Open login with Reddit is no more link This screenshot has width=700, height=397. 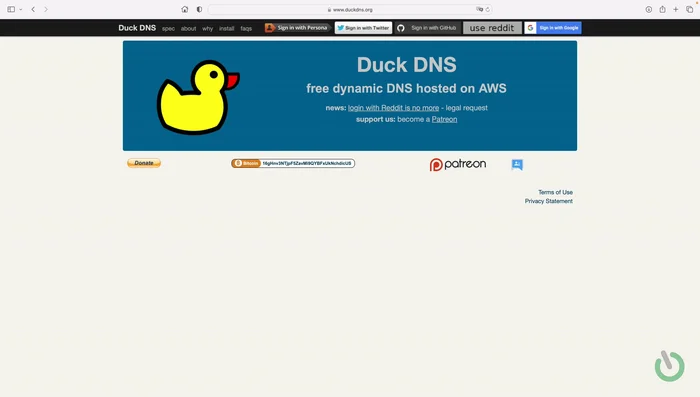393,108
